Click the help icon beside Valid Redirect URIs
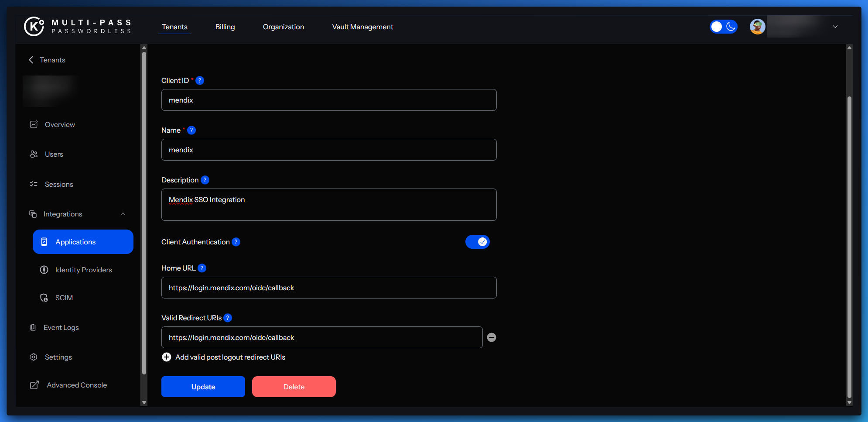Screen dimensions: 868x422 tap(228, 318)
